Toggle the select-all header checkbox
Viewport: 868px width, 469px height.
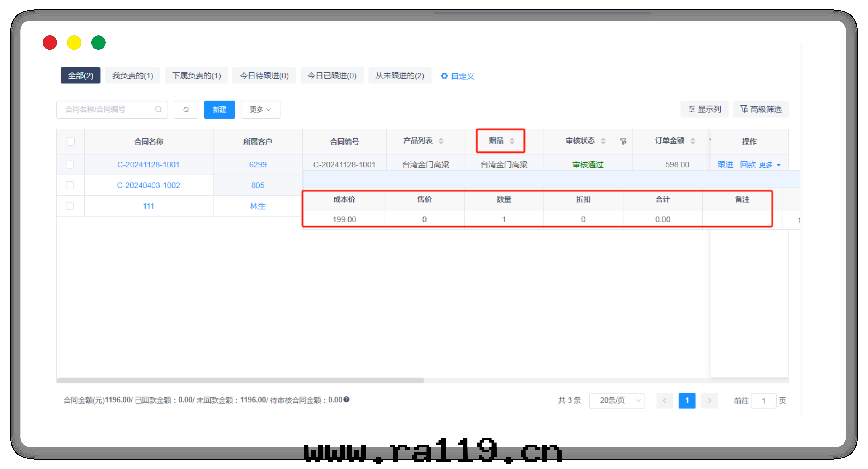70,141
